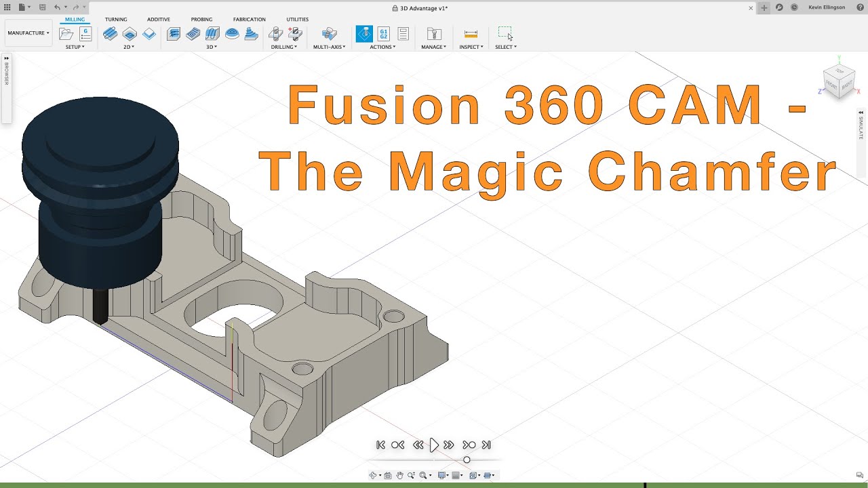Switch to the MILLING tab
Image resolution: width=868 pixels, height=488 pixels.
(x=75, y=19)
